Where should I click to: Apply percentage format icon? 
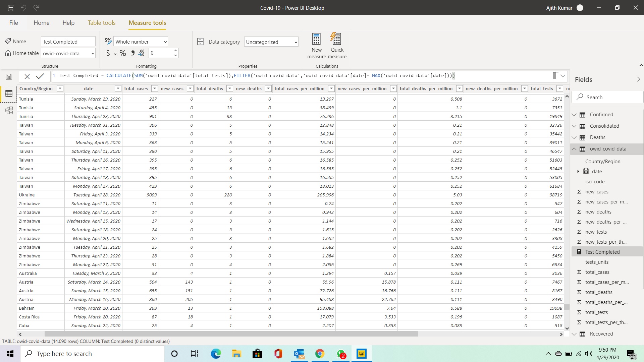123,53
